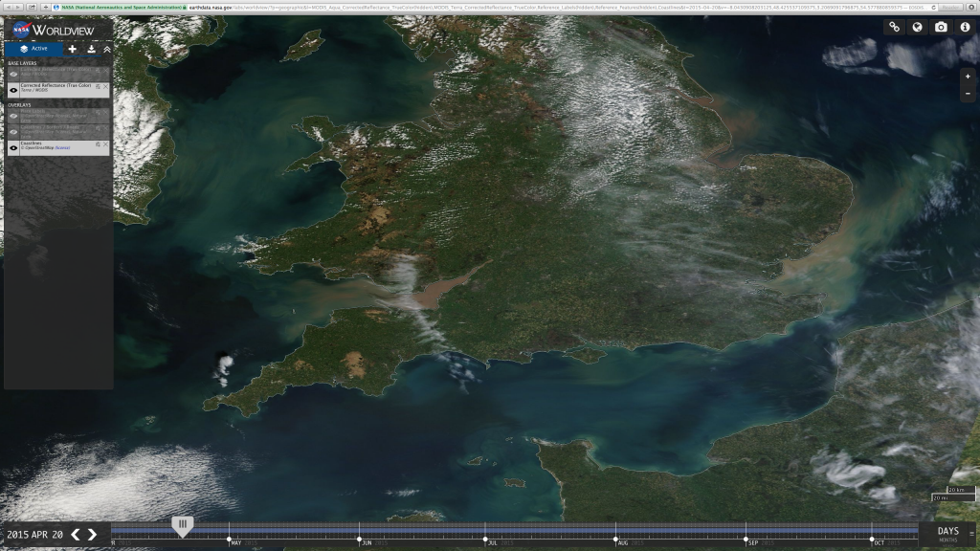The image size is (980, 551).
Task: Jump to AUG 2015 on the timeline
Action: 622,543
